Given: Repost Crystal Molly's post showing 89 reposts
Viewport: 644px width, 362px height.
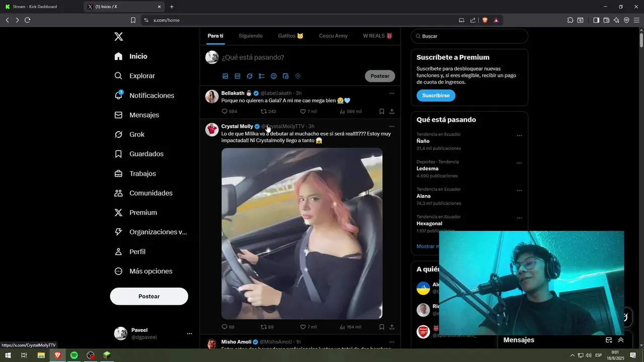Looking at the screenshot, I should click(x=267, y=327).
